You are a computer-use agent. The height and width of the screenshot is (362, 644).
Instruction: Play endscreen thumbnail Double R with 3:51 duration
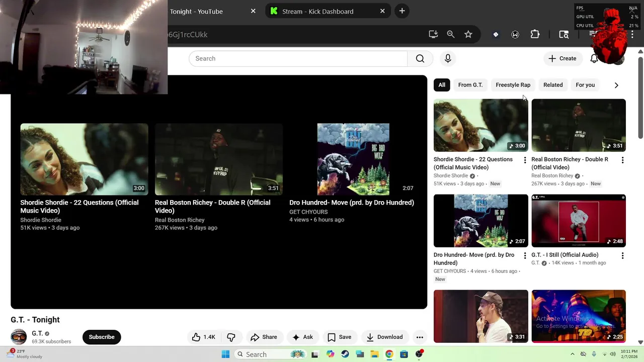tap(218, 159)
